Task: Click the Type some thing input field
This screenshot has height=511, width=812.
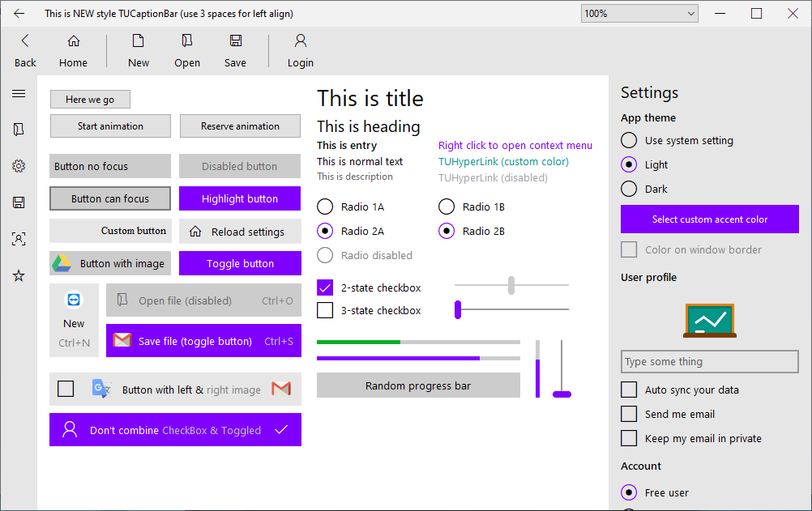Action: [709, 361]
